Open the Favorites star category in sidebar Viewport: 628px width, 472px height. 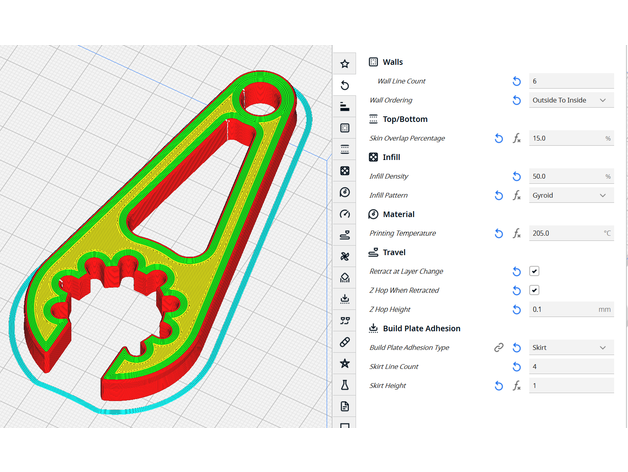click(345, 64)
